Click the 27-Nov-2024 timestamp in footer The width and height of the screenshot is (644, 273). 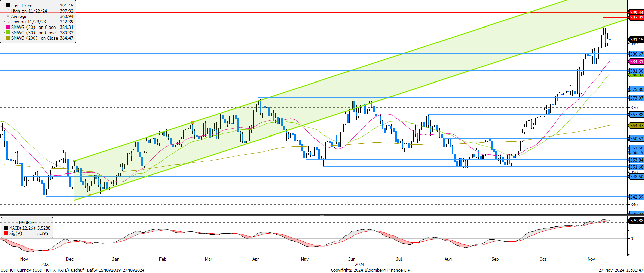621,270
